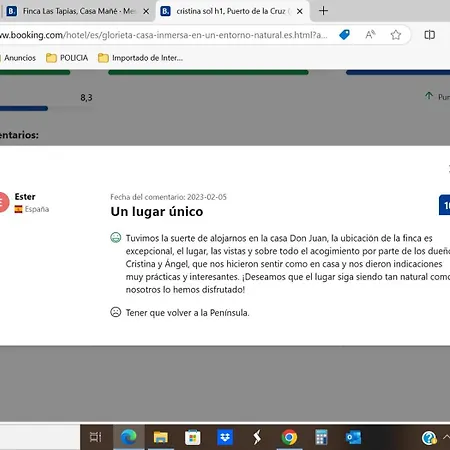Open a new browser tab

pyautogui.click(x=323, y=11)
